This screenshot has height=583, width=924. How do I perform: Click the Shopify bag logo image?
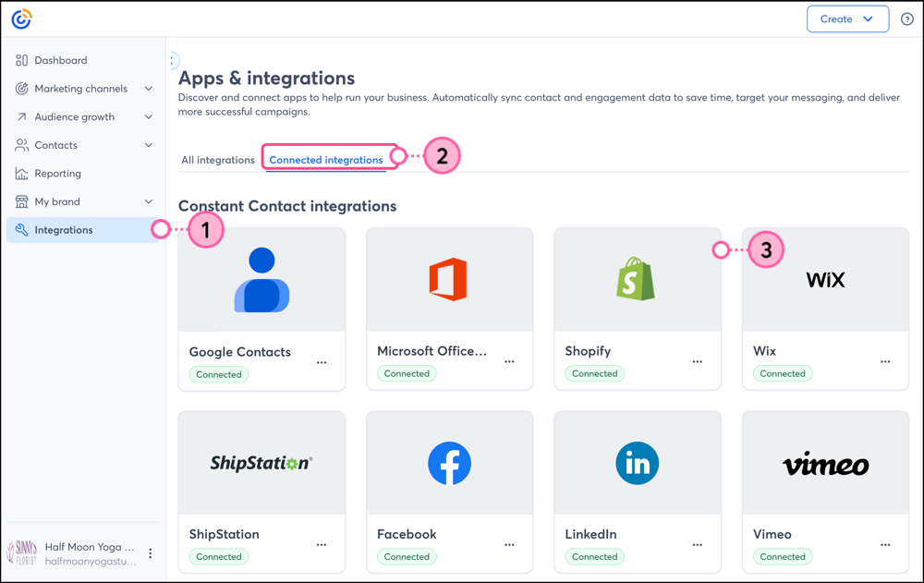636,279
